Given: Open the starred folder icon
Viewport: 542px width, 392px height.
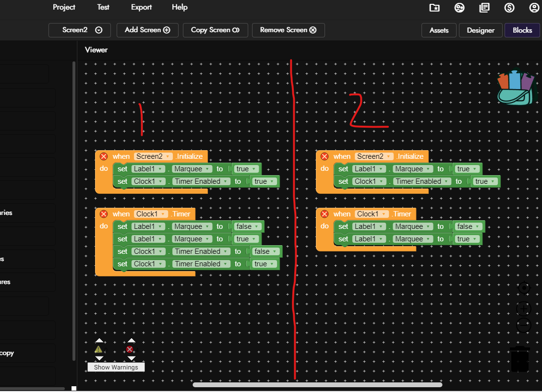Looking at the screenshot, I should click(x=434, y=8).
